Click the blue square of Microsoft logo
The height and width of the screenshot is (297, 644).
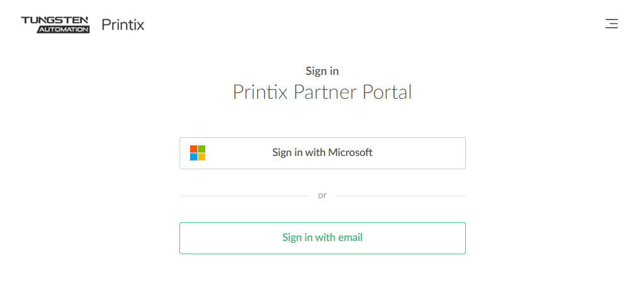click(x=194, y=157)
